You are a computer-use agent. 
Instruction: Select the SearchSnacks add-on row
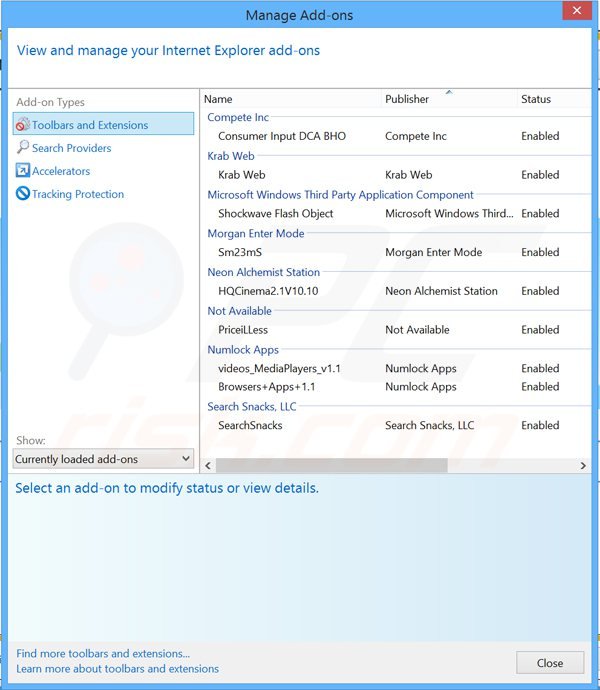[250, 425]
